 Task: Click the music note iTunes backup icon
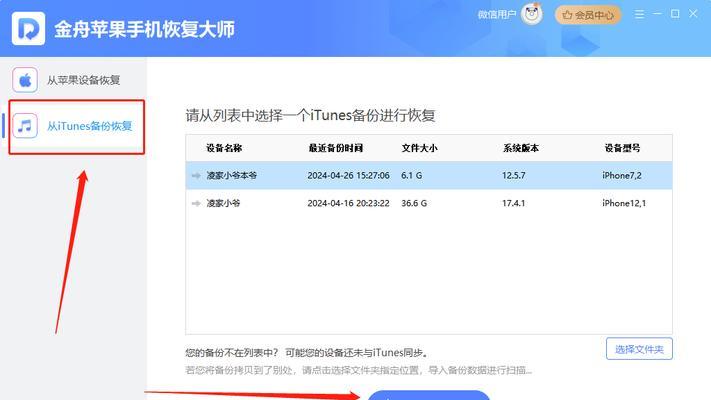[25, 126]
